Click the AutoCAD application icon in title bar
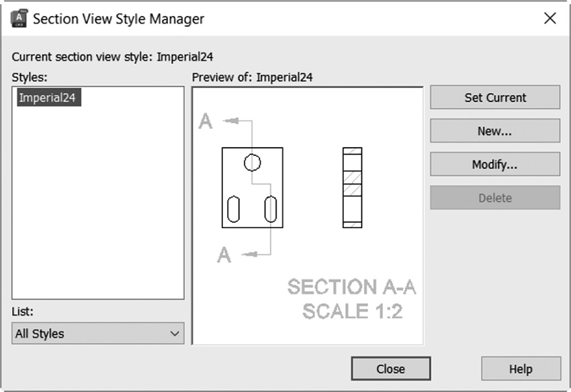The height and width of the screenshot is (392, 571). click(19, 19)
